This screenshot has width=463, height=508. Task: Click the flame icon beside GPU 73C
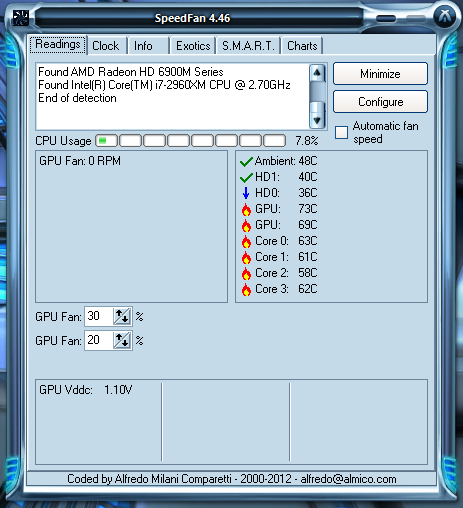[246, 209]
